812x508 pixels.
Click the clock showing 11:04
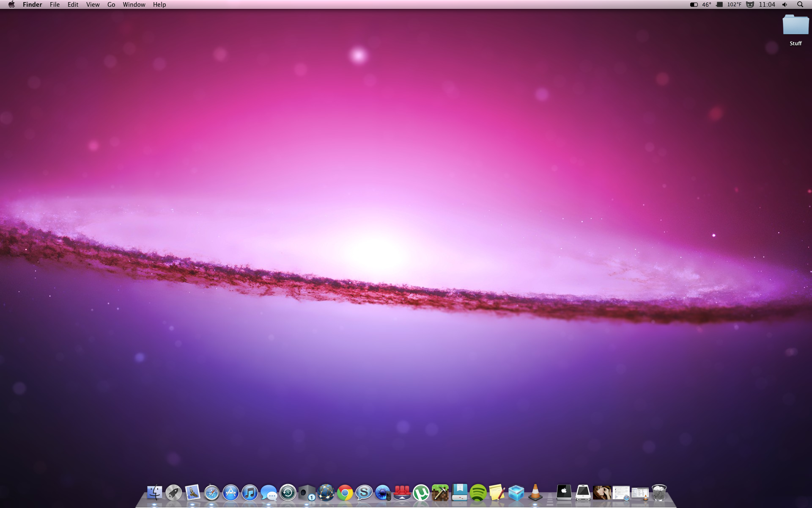767,5
